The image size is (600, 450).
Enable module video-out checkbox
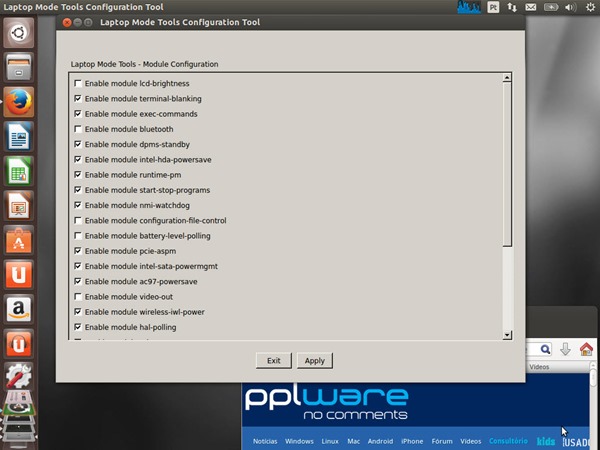pos(78,297)
